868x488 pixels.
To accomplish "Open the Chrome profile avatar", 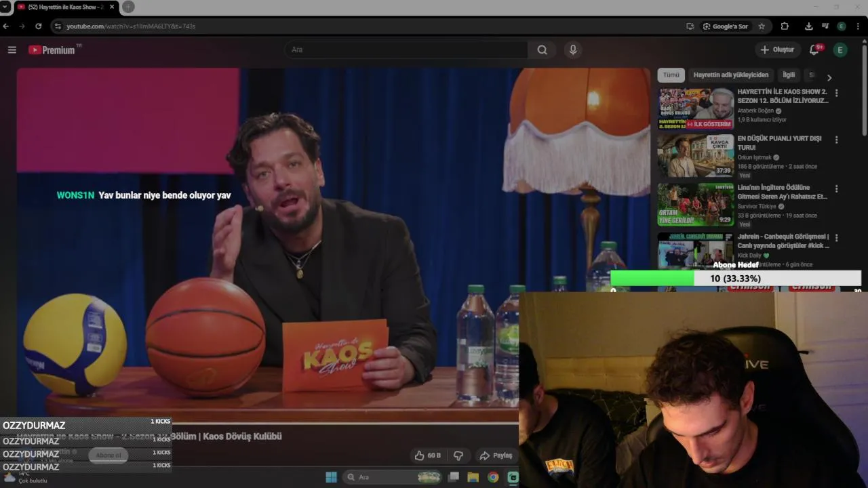I will (x=842, y=26).
